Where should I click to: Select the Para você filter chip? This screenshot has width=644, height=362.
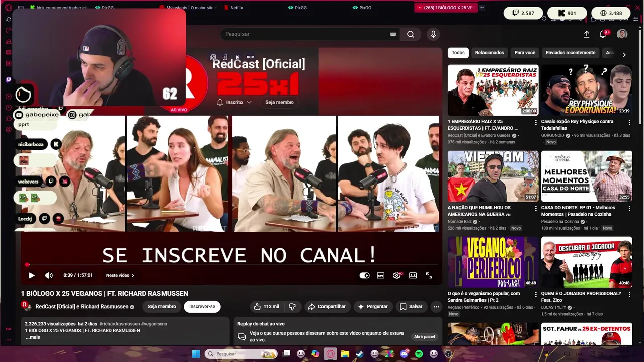(x=525, y=53)
